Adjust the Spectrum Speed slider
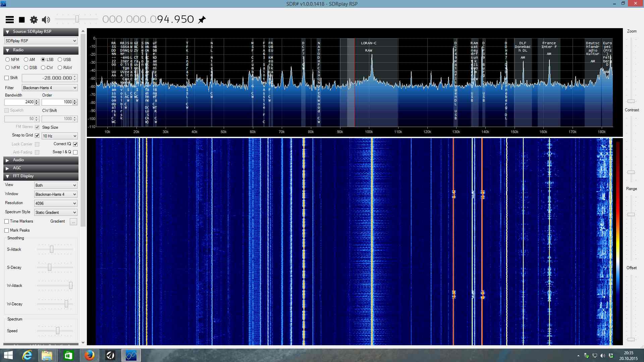 pos(58,331)
